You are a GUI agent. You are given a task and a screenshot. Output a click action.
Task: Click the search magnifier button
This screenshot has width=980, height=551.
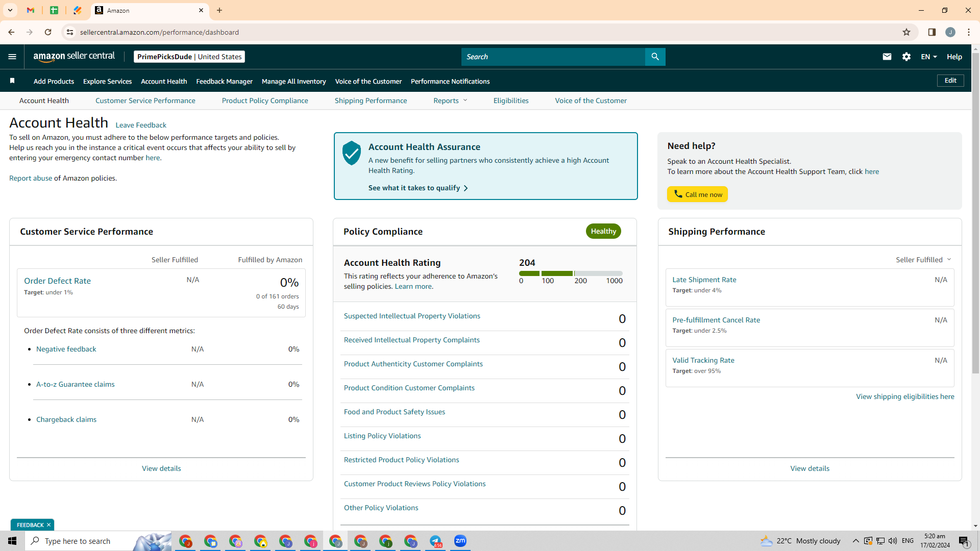pyautogui.click(x=655, y=57)
